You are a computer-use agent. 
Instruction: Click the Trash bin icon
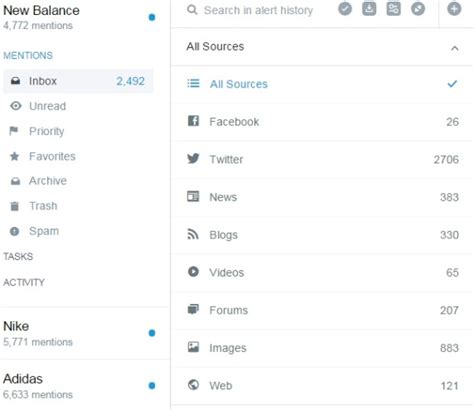coord(15,206)
